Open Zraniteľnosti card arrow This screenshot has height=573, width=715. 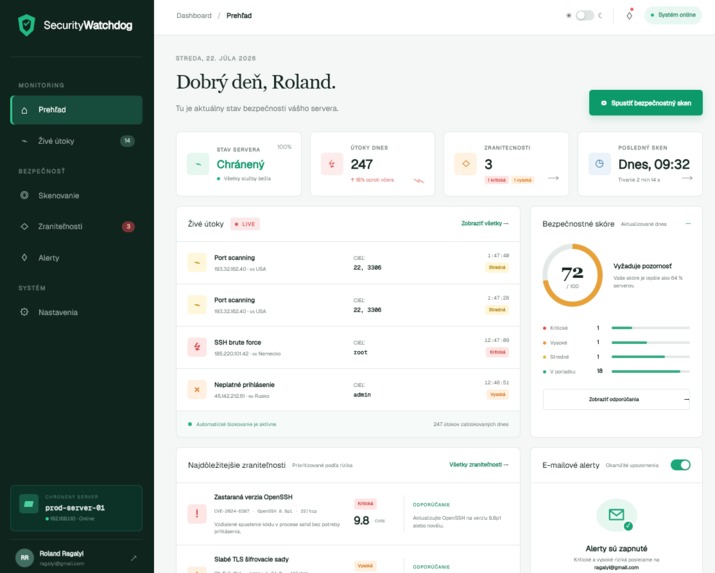(x=554, y=178)
